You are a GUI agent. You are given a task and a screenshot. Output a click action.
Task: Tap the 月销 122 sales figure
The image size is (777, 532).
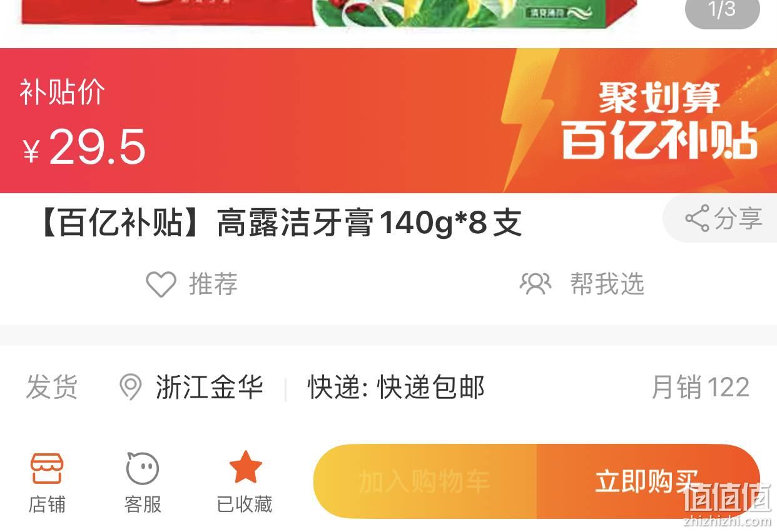click(700, 388)
